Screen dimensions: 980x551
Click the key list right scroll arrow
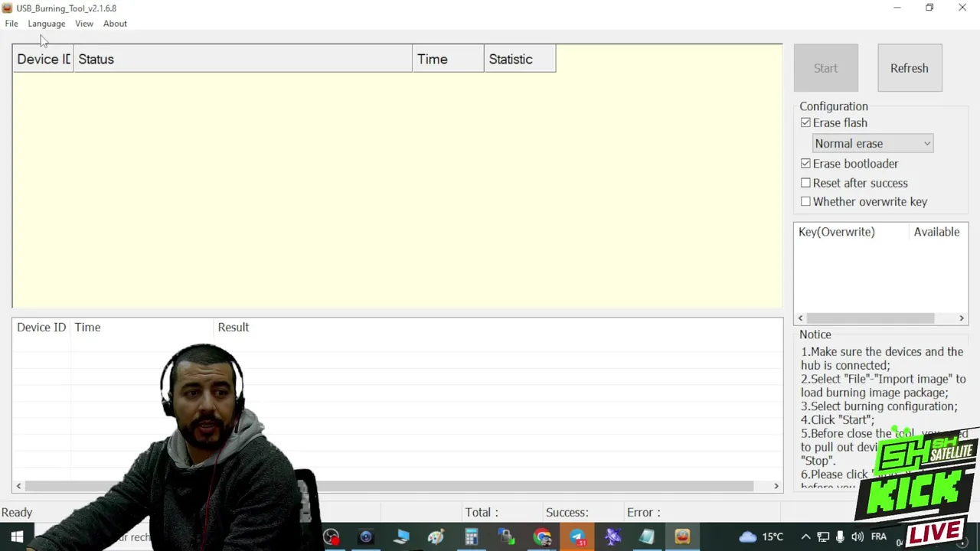(962, 318)
